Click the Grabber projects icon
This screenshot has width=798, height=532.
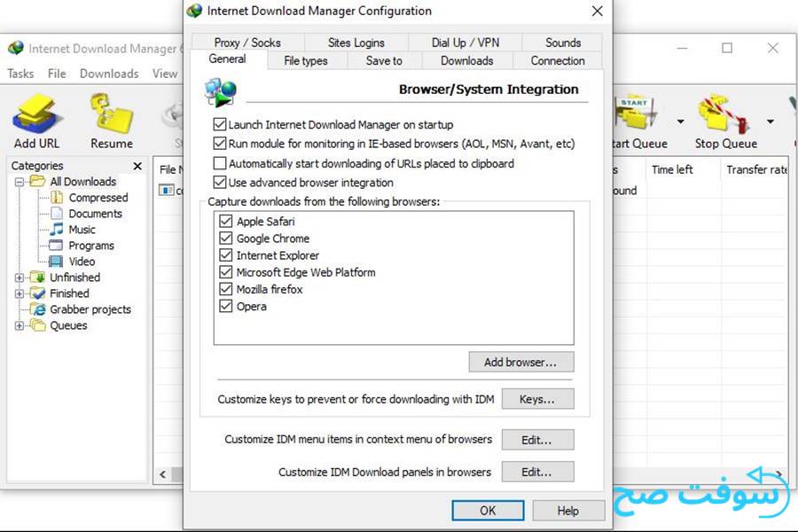click(38, 309)
